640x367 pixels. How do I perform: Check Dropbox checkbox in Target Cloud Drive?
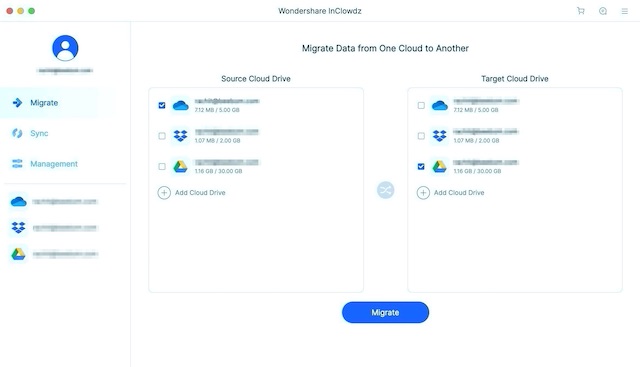[x=421, y=136]
